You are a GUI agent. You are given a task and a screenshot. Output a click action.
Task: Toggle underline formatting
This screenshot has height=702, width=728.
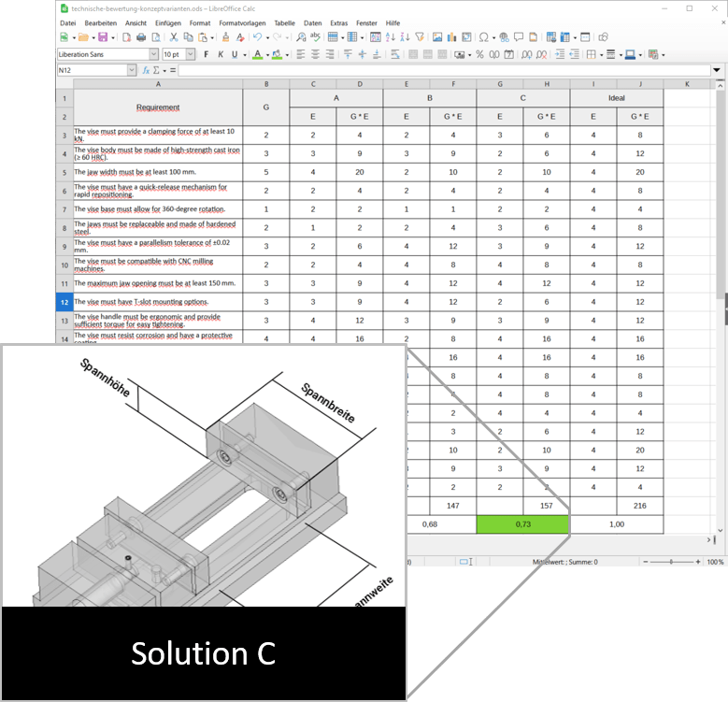pos(235,54)
